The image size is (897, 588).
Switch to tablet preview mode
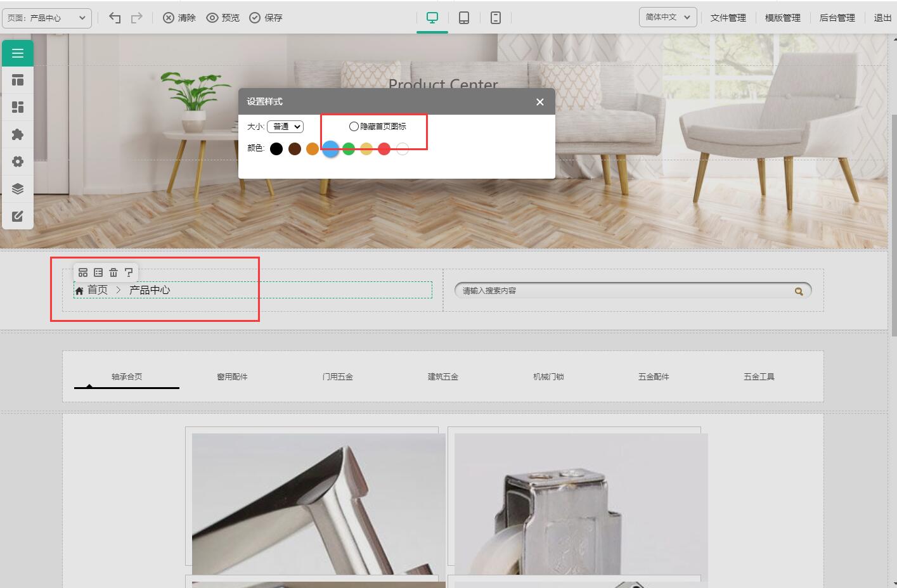pos(464,18)
